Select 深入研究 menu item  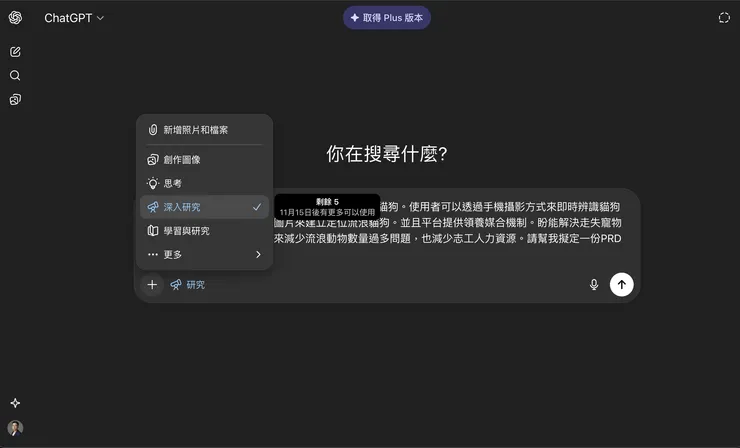coord(204,207)
